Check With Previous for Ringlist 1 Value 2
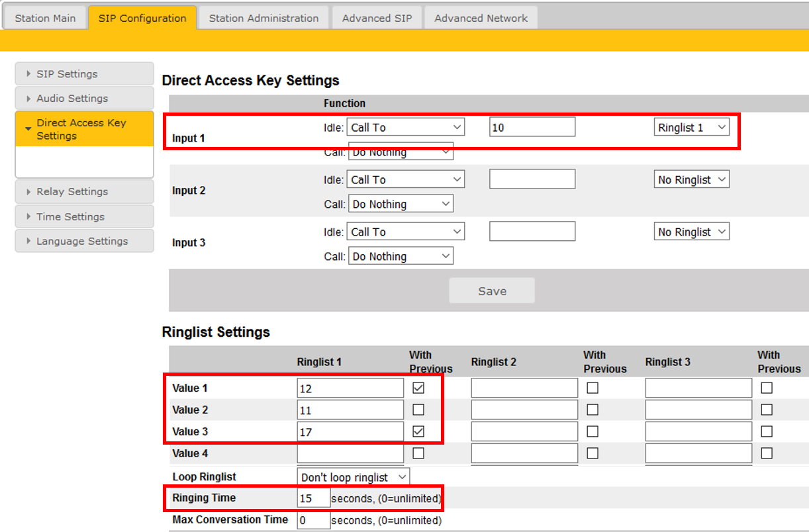Image resolution: width=809 pixels, height=532 pixels. tap(418, 410)
